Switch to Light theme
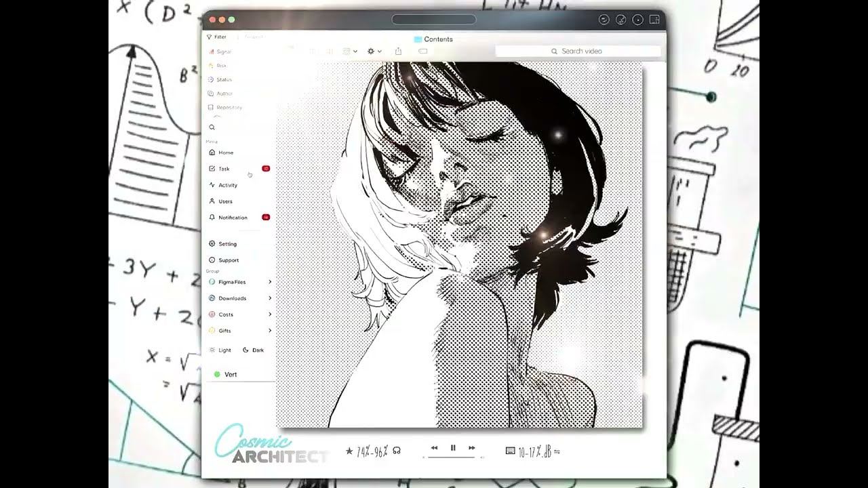 (220, 350)
